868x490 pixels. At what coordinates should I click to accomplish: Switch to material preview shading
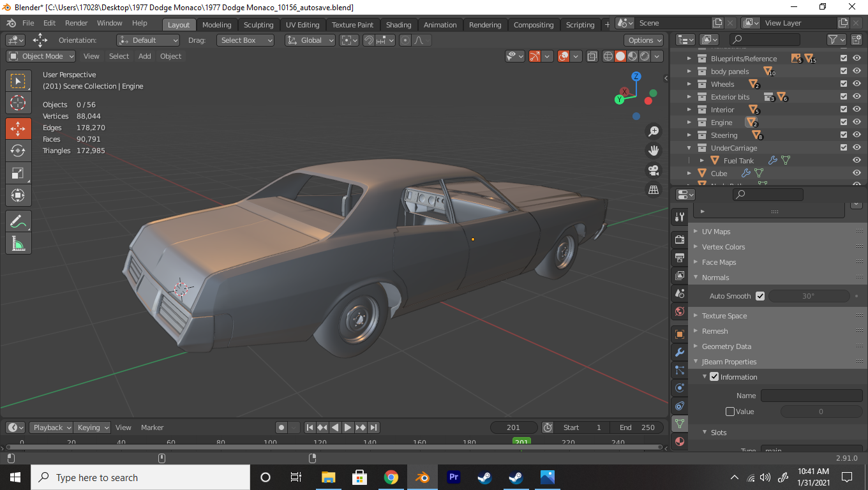pos(632,56)
